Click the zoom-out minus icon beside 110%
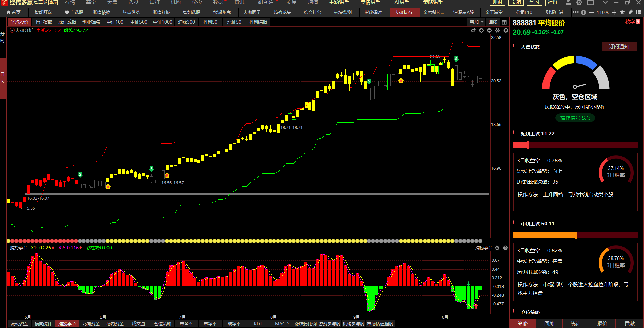The height and width of the screenshot is (328, 644). tap(591, 12)
